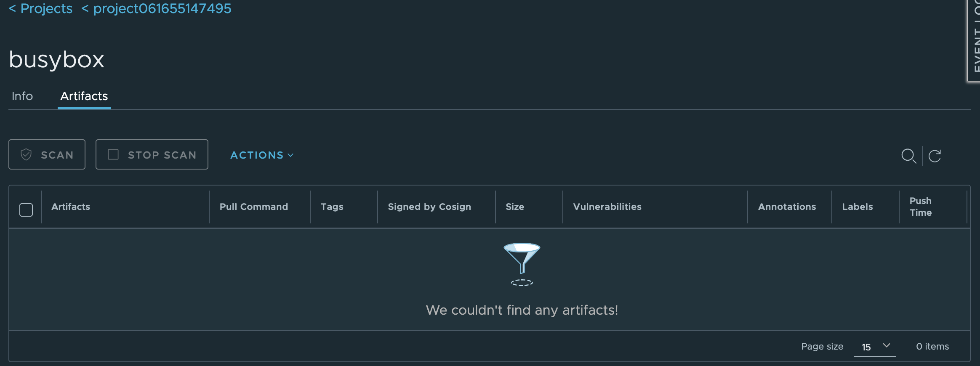Click the shield icon on the SCAN button

(26, 154)
